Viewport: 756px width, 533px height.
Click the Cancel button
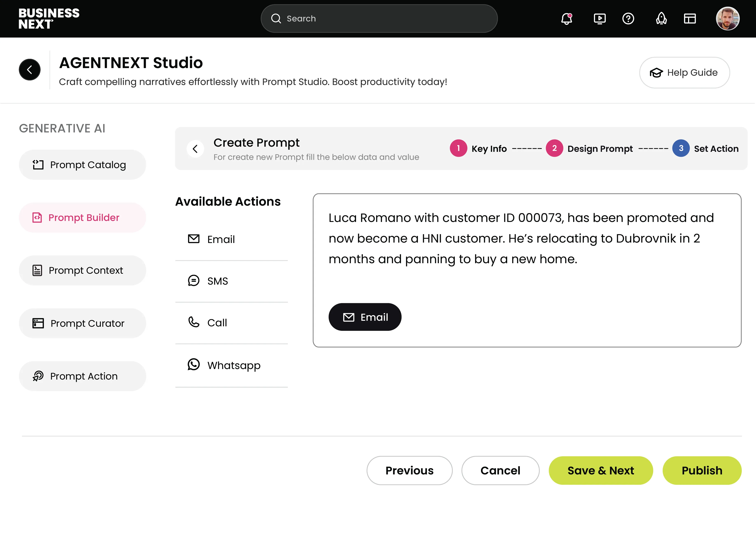(500, 471)
